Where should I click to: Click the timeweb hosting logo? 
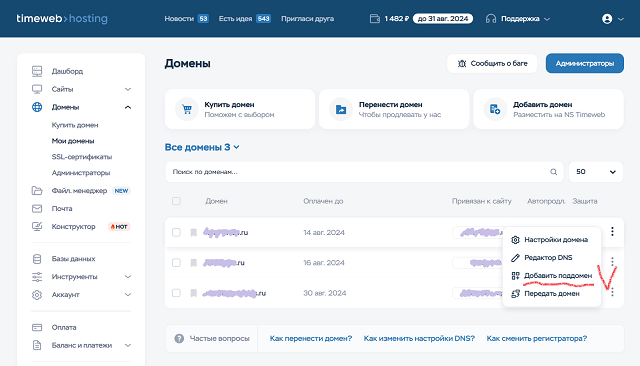point(62,18)
